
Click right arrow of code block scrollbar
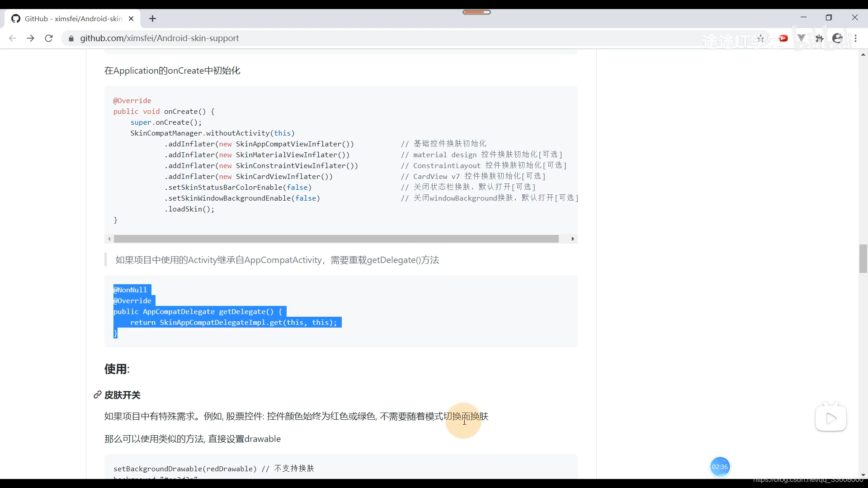coord(573,239)
